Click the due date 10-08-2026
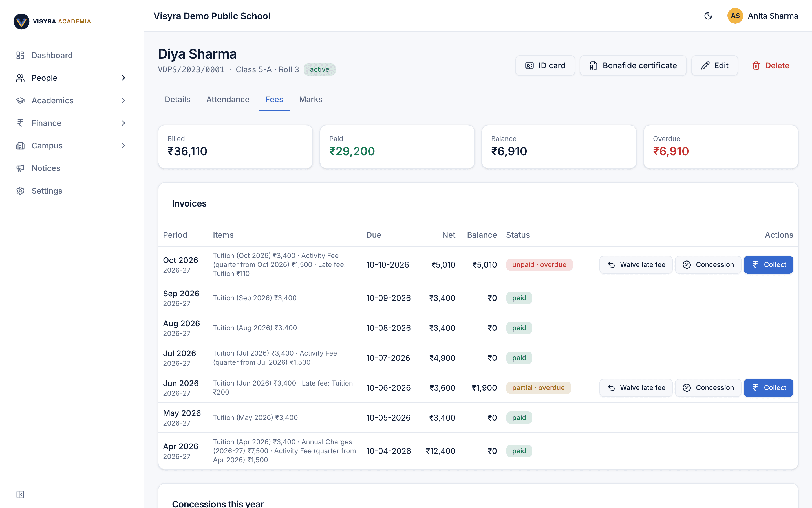The image size is (812, 508). point(388,328)
